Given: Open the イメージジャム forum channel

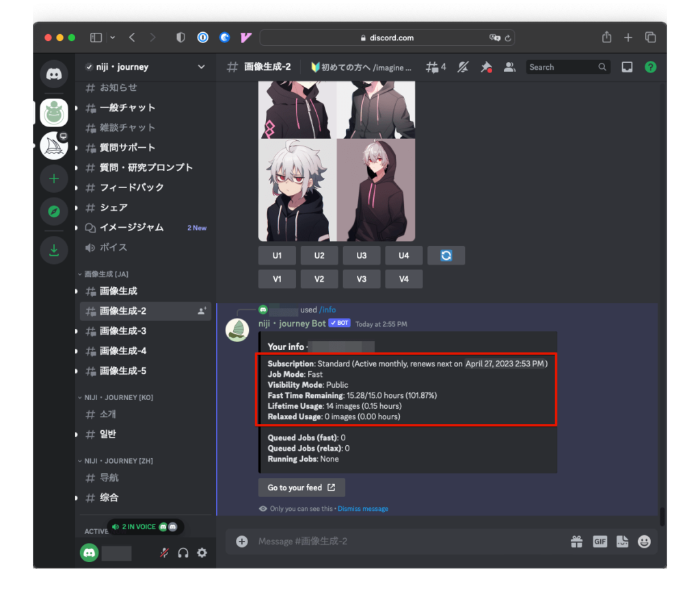Looking at the screenshot, I should [x=146, y=228].
